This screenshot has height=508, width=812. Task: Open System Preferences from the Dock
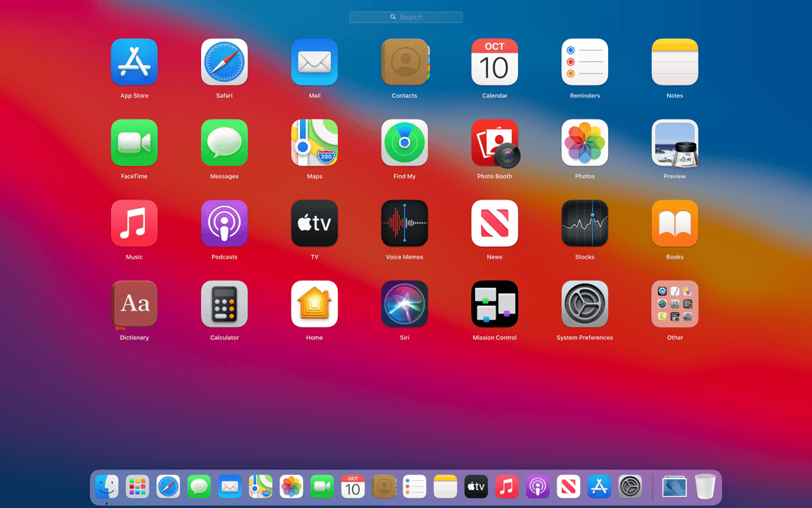pyautogui.click(x=630, y=487)
